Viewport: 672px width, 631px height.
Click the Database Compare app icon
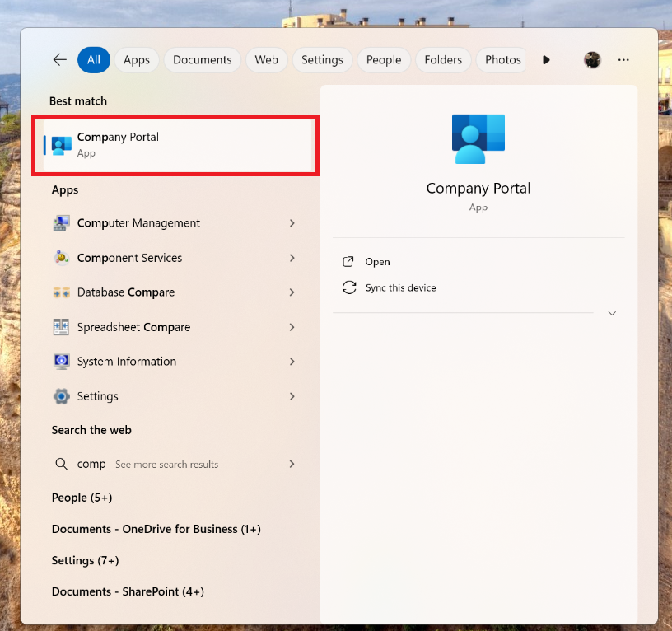coord(61,292)
